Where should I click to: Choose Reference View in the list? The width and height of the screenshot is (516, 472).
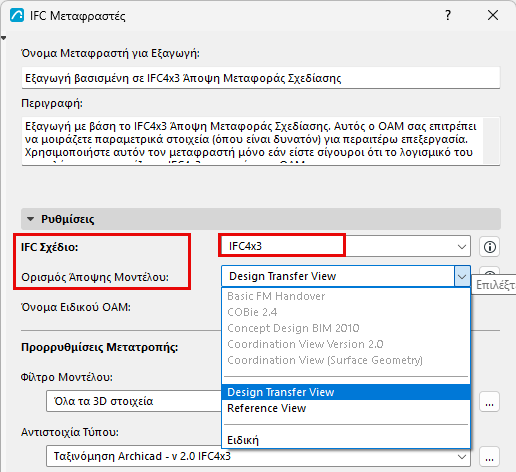click(x=346, y=408)
